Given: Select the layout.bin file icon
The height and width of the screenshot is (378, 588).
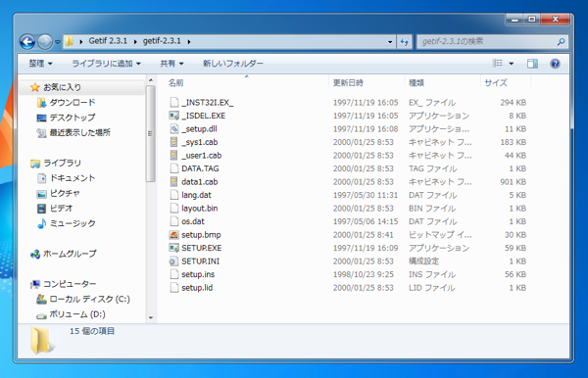Looking at the screenshot, I should pyautogui.click(x=174, y=209).
